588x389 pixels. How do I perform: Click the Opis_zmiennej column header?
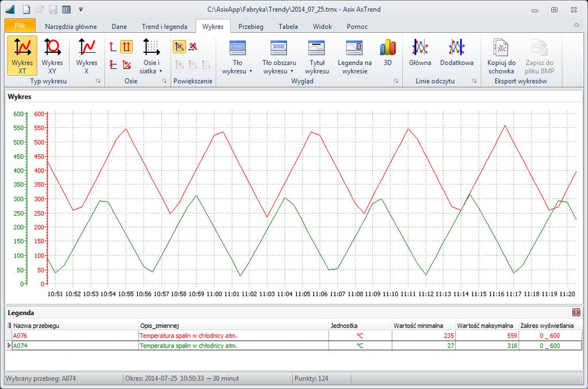pos(234,325)
